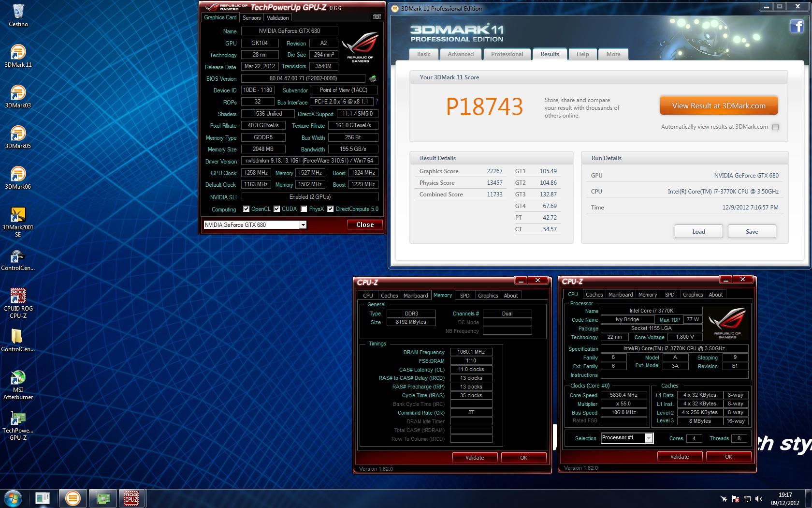
Task: Click the Action Center flag tray icon
Action: tap(736, 499)
